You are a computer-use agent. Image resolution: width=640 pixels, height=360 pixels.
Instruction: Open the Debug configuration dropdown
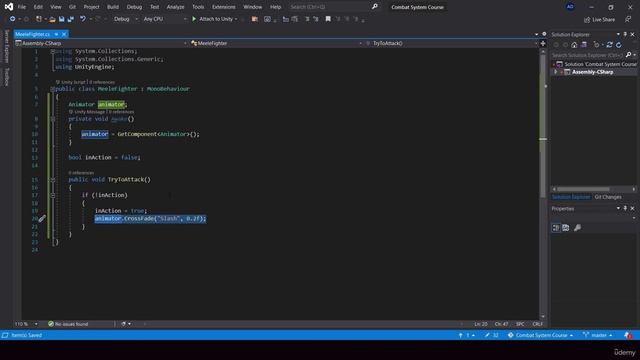tap(126, 19)
